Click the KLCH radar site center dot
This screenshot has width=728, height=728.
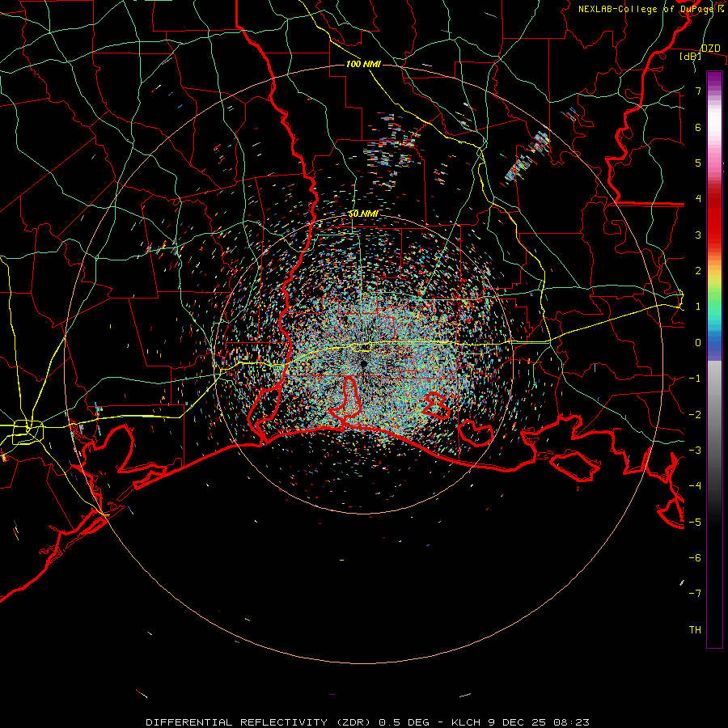coord(364,364)
